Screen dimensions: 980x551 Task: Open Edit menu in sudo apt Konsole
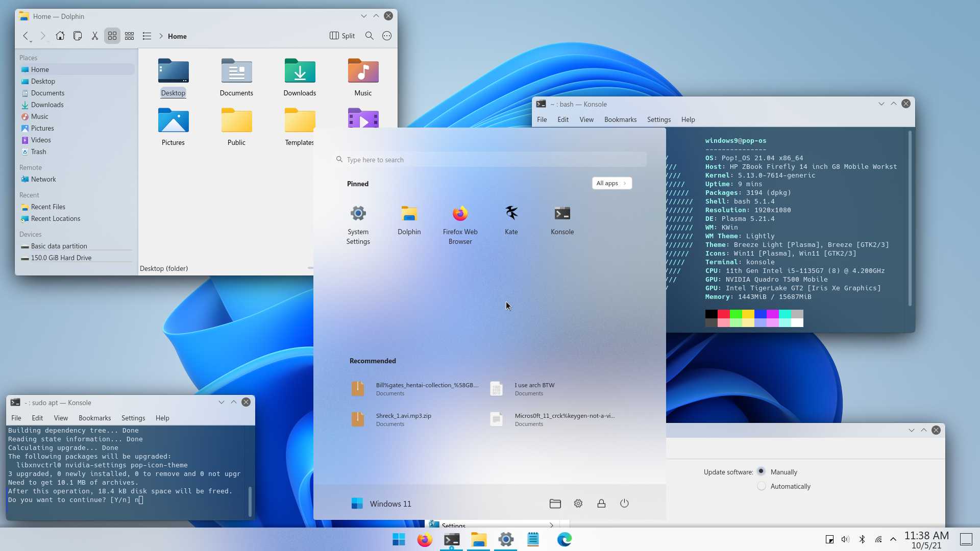click(37, 418)
